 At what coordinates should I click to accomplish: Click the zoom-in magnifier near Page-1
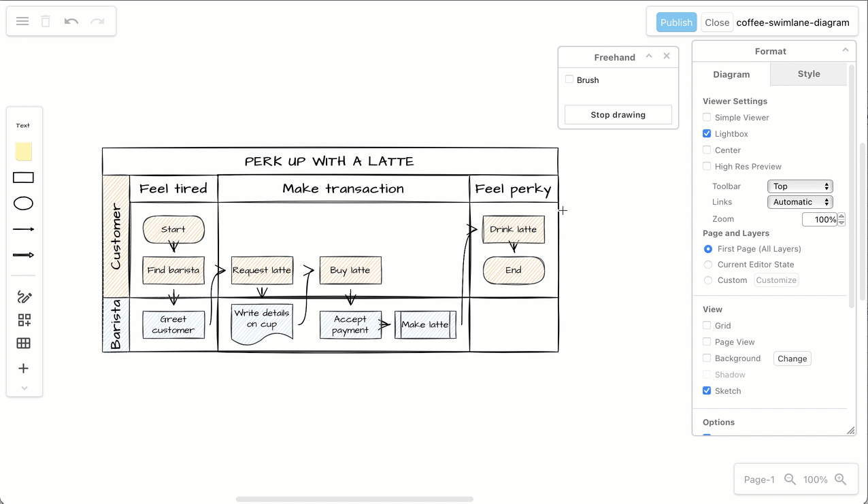[841, 479]
